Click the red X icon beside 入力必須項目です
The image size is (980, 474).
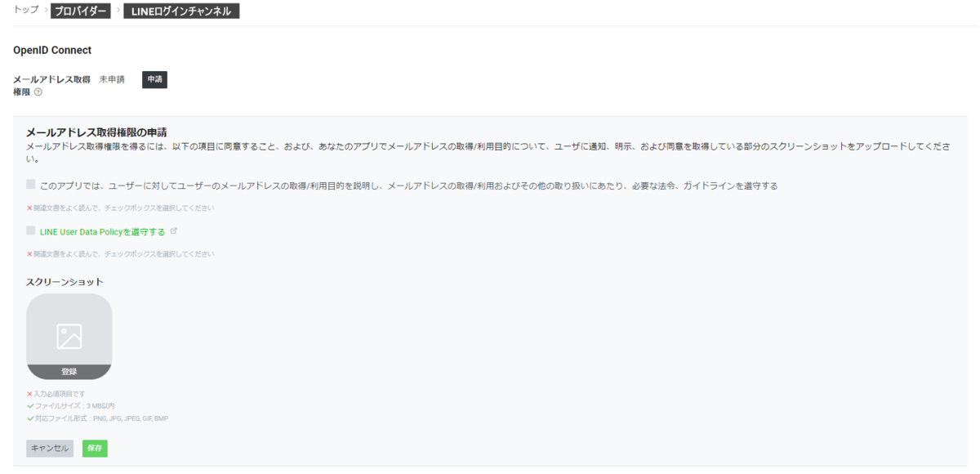pyautogui.click(x=29, y=394)
